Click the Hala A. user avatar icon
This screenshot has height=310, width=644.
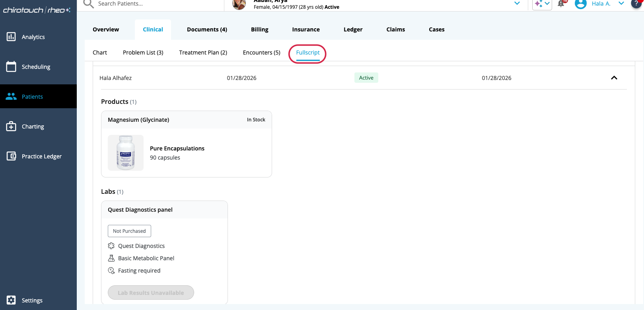581,4
